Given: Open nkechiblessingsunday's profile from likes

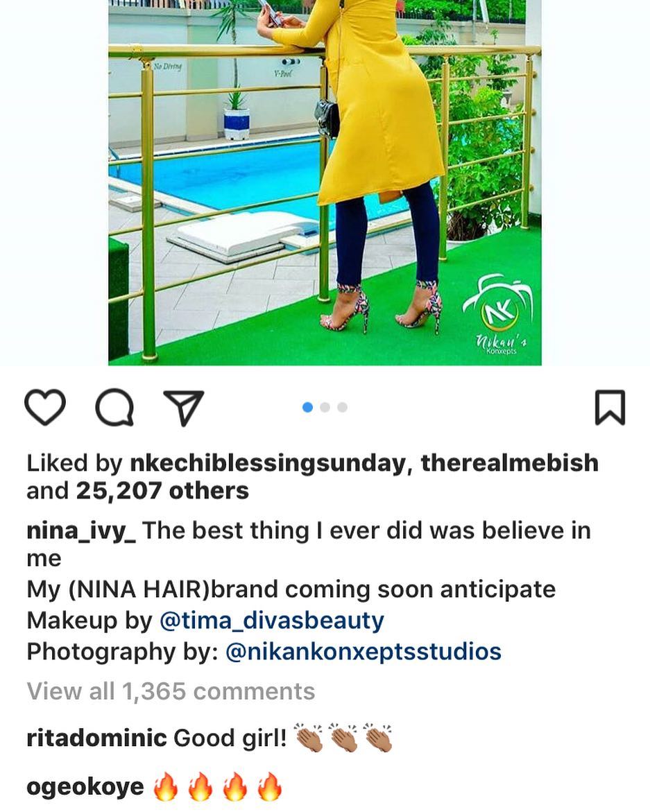Looking at the screenshot, I should (x=268, y=463).
